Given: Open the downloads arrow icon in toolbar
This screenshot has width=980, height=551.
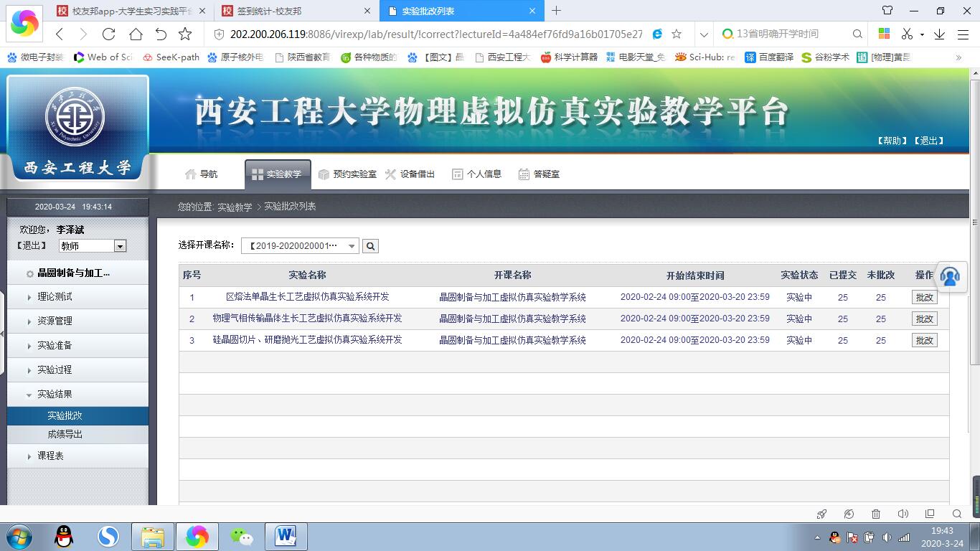Looking at the screenshot, I should (x=939, y=34).
